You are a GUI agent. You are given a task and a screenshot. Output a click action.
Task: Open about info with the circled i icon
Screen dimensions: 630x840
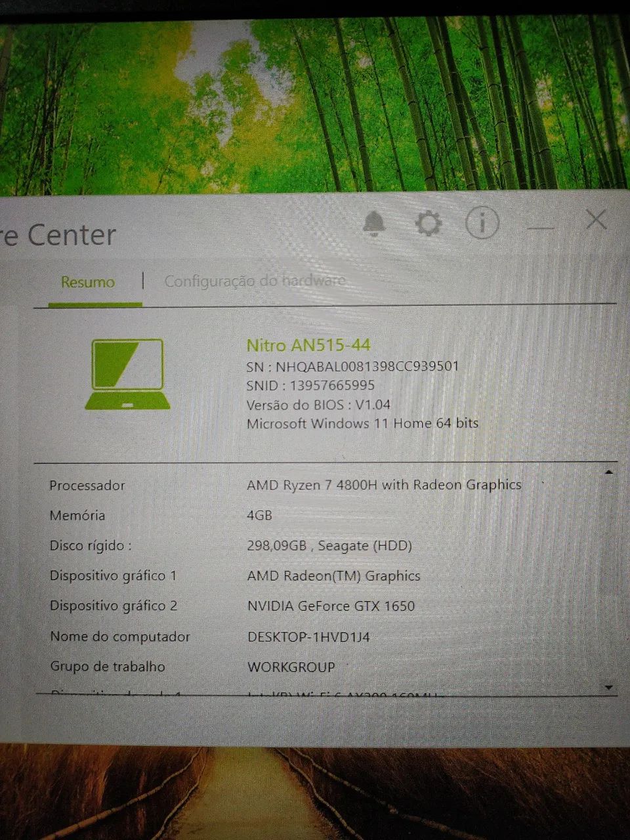[482, 223]
